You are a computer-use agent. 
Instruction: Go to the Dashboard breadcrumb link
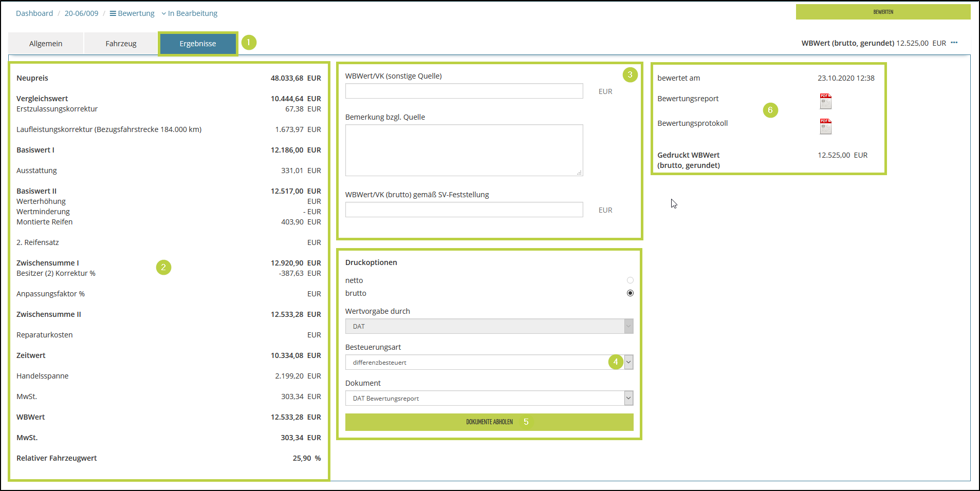[x=34, y=13]
